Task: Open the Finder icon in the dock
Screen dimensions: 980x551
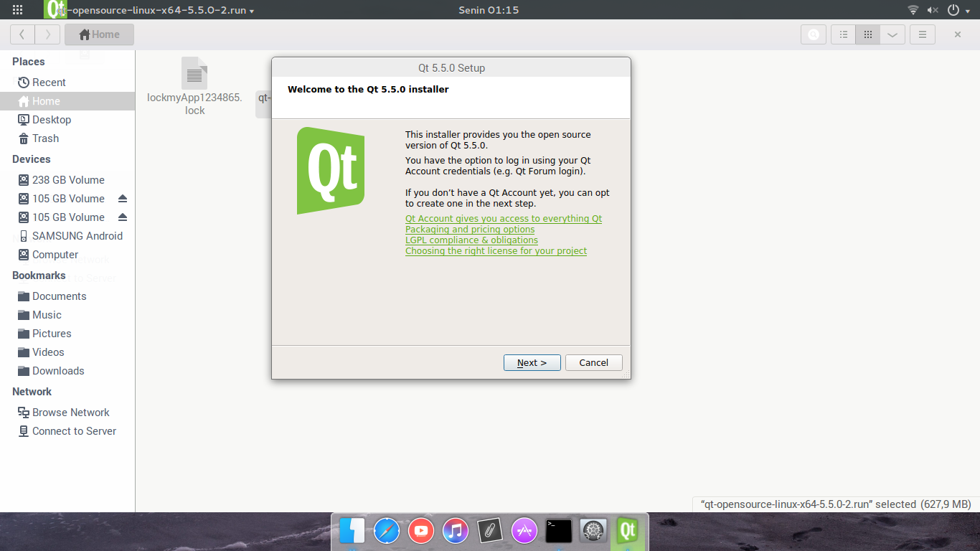Action: (x=352, y=531)
